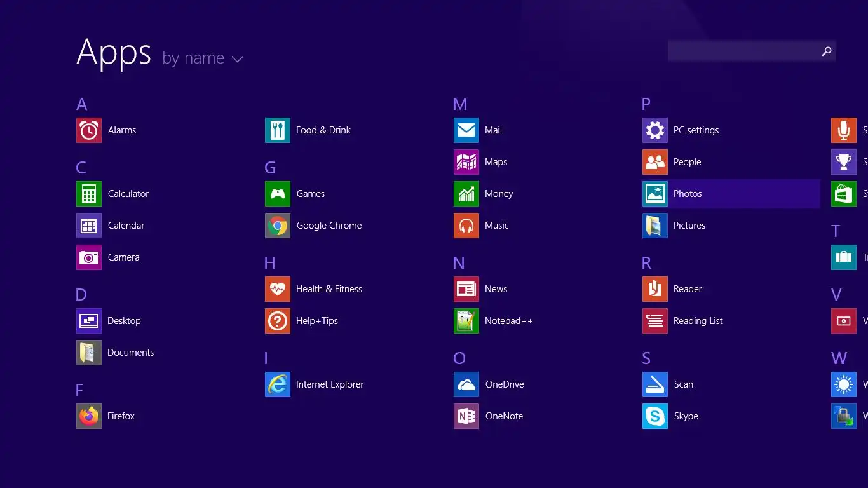This screenshot has width=868, height=488.
Task: Launch the Reader app icon
Action: coord(655,289)
